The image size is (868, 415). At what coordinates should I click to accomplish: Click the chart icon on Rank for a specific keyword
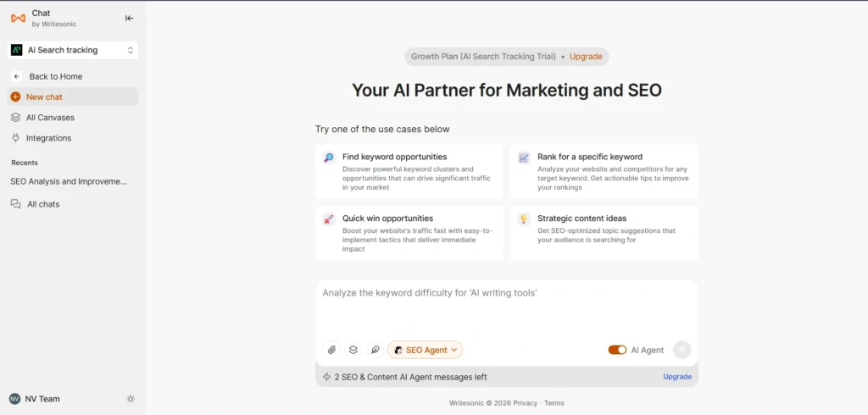tap(524, 158)
